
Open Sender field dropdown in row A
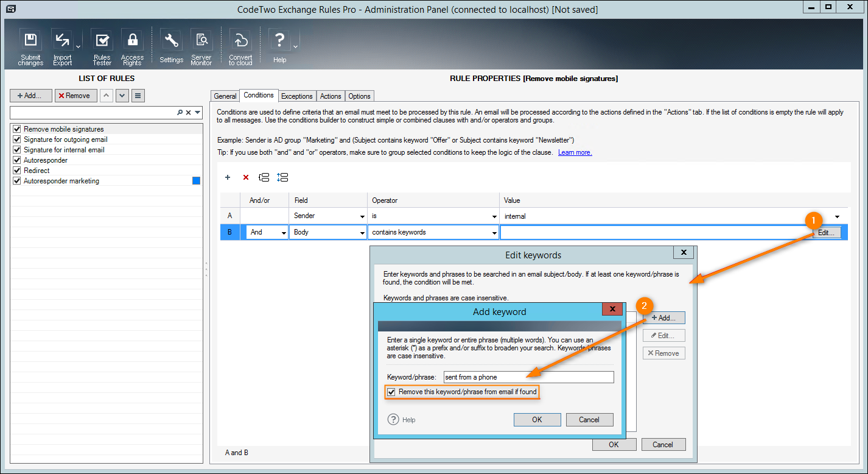click(x=363, y=216)
